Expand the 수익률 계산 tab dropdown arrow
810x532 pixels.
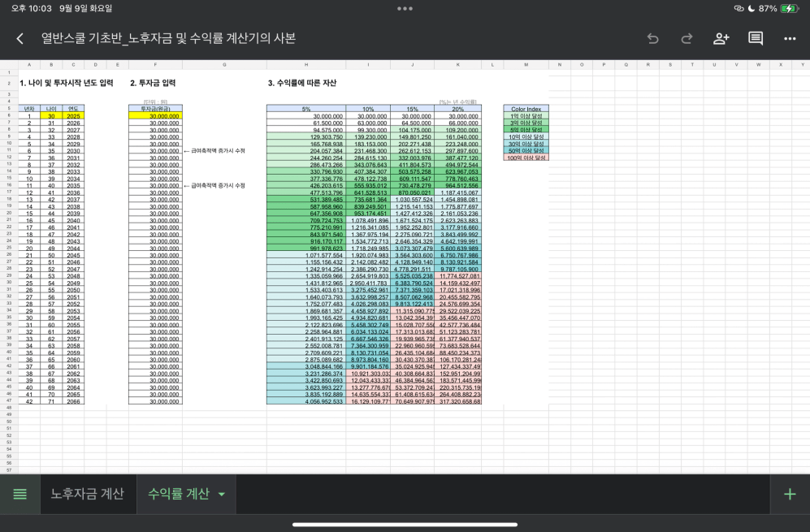coord(222,495)
